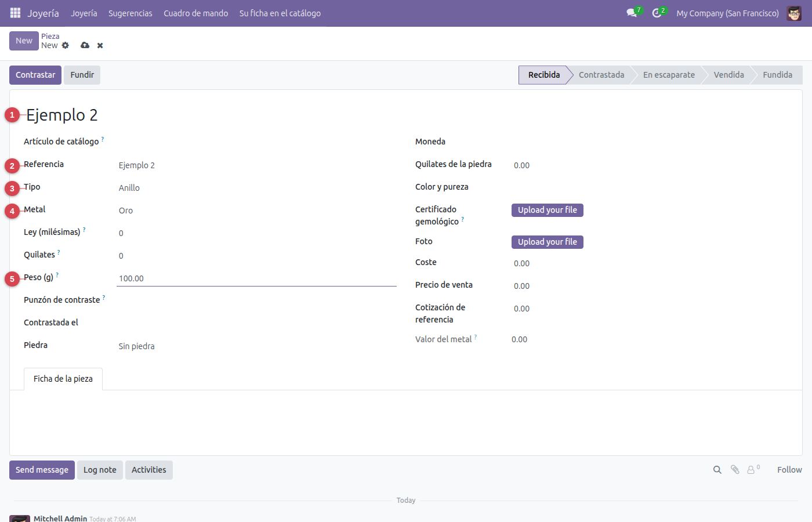Click the Contrastar button
812x522 pixels.
click(35, 75)
